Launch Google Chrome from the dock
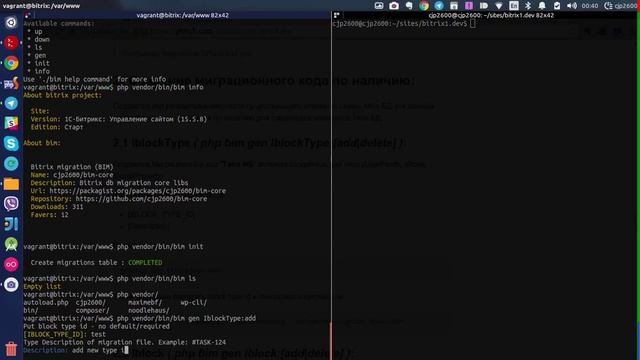 coord(11,63)
